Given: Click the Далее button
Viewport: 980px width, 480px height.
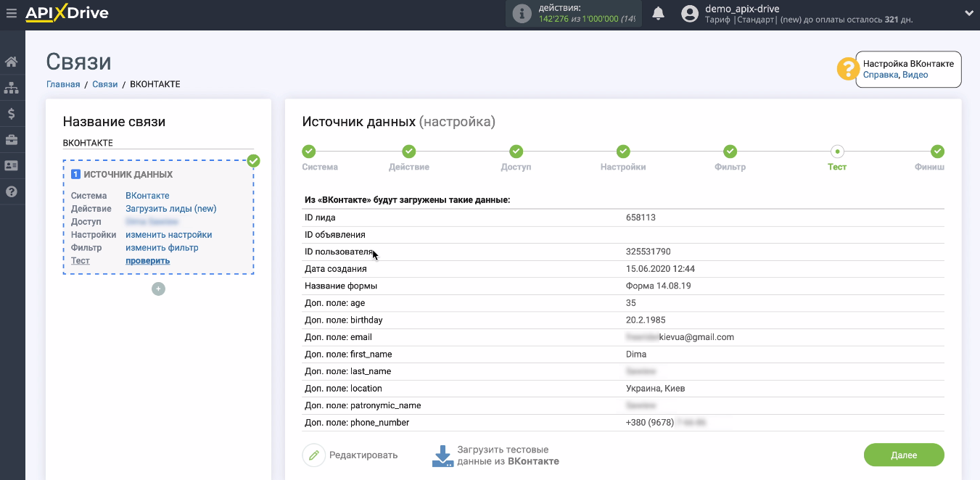Looking at the screenshot, I should point(904,455).
